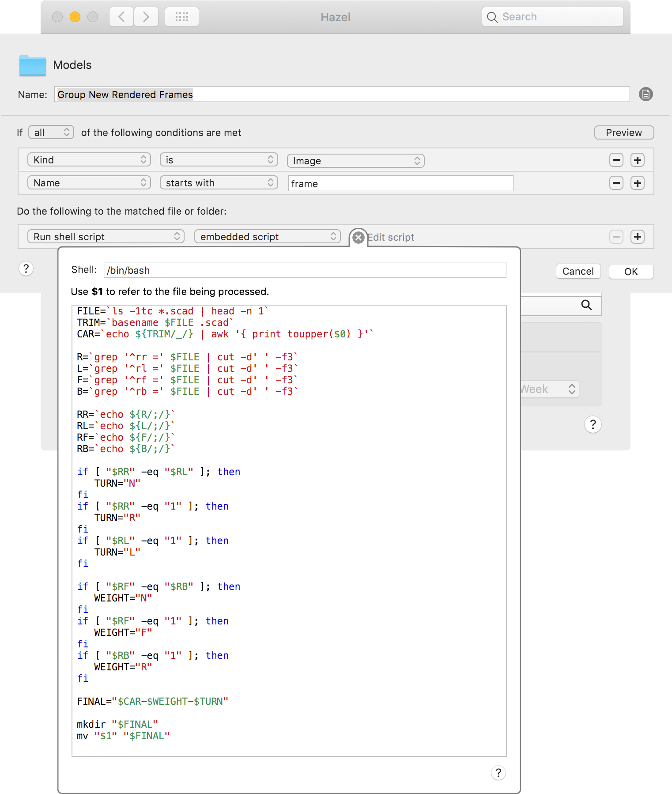The height and width of the screenshot is (794, 672).
Task: Confirm the rule with OK
Action: tap(630, 272)
